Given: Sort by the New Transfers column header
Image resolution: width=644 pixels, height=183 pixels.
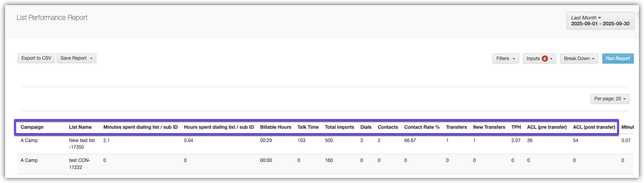Looking at the screenshot, I should tap(489, 127).
